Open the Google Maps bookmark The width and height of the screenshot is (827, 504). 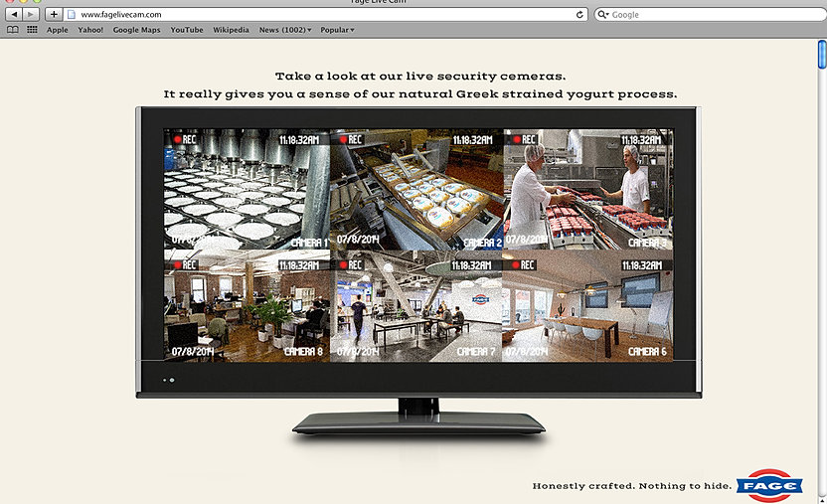point(136,30)
